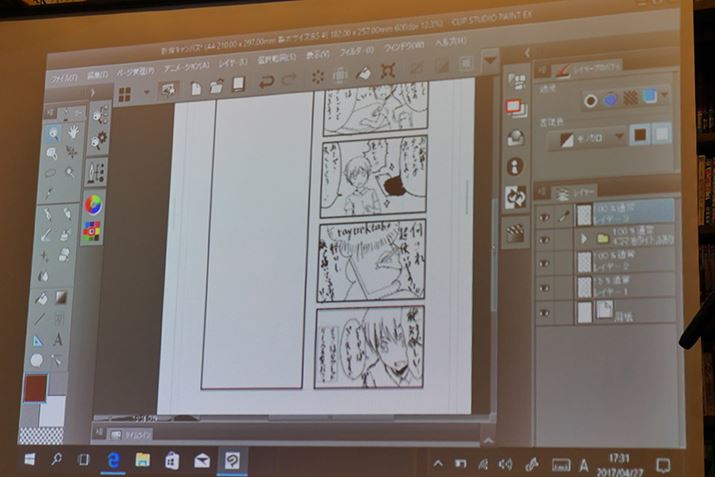The height and width of the screenshot is (477, 715).
Task: Open the アニメーション menu
Action: click(x=187, y=67)
